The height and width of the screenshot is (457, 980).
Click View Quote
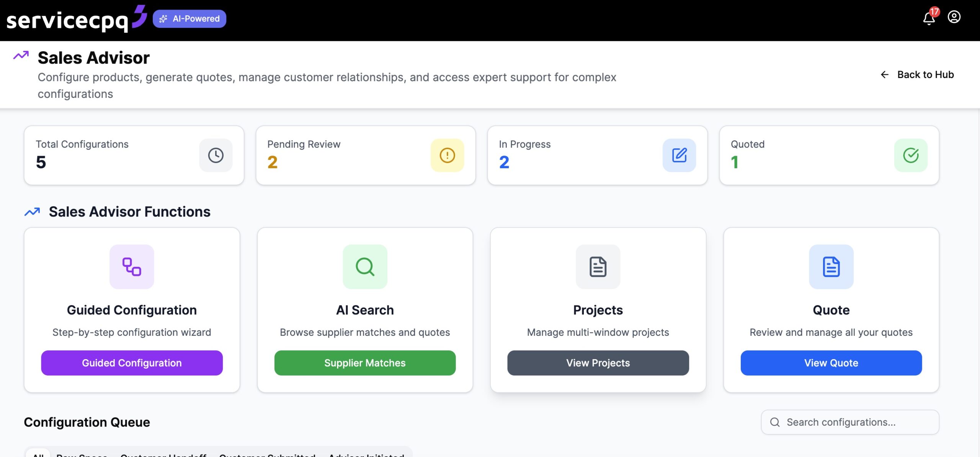(x=831, y=363)
